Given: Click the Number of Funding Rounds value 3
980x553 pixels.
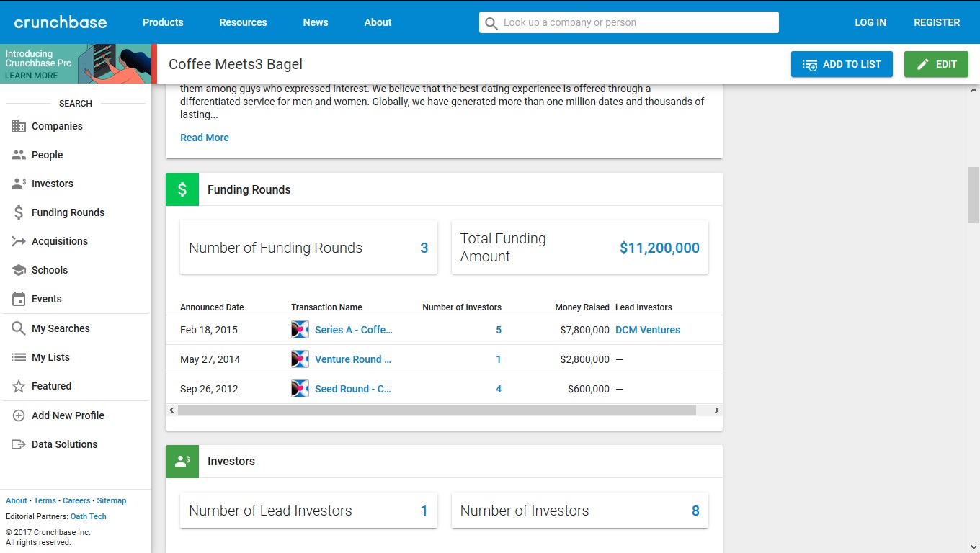Looking at the screenshot, I should click(424, 248).
